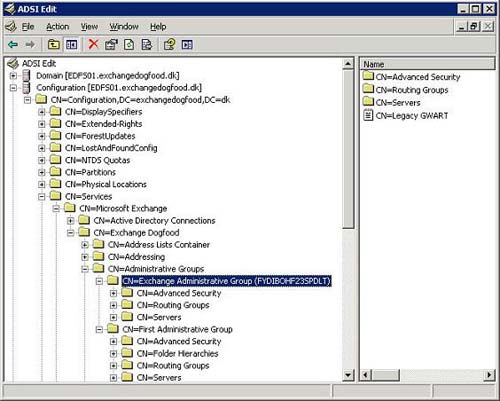
Task: Click tree pane scroll down arrow
Action: (348, 375)
